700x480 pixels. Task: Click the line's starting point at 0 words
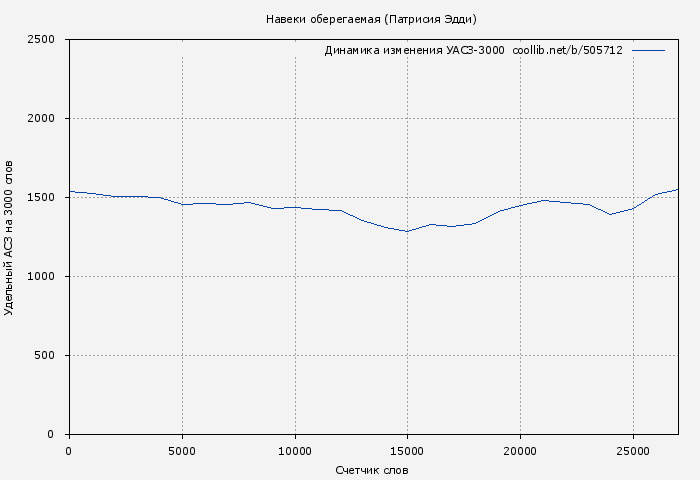coord(69,191)
